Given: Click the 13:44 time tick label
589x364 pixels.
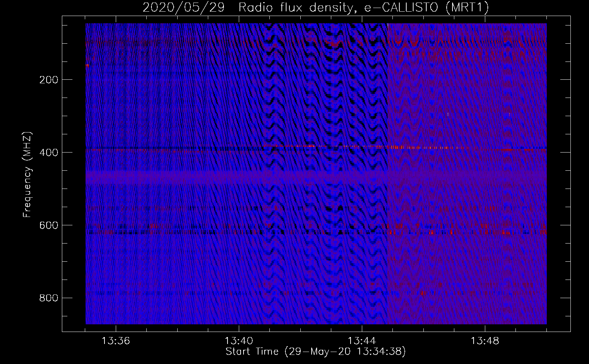Looking at the screenshot, I should (x=362, y=341).
